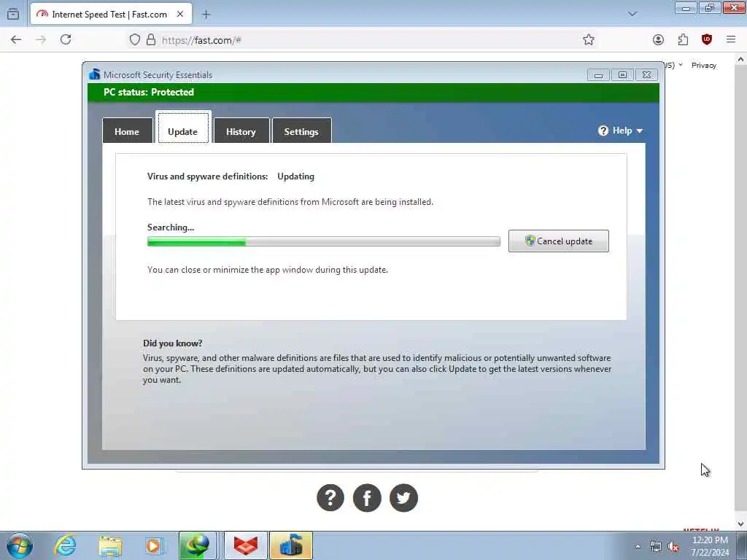
Task: Open the red Comodo taskbar app
Action: [x=246, y=545]
